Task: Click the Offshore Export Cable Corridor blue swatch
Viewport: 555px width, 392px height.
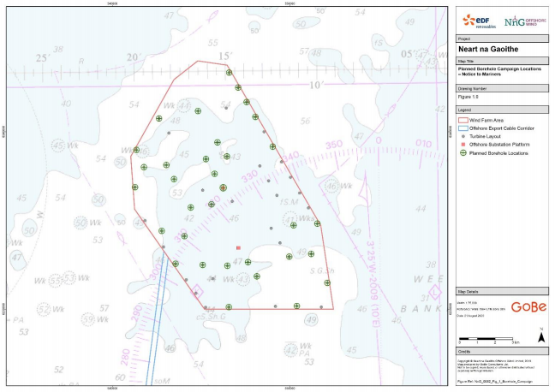Action: pyautogui.click(x=462, y=128)
